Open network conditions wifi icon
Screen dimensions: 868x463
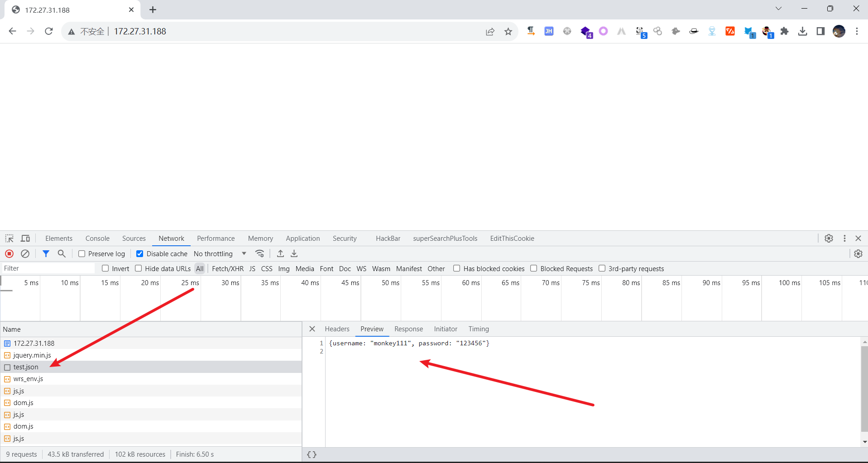coord(259,254)
